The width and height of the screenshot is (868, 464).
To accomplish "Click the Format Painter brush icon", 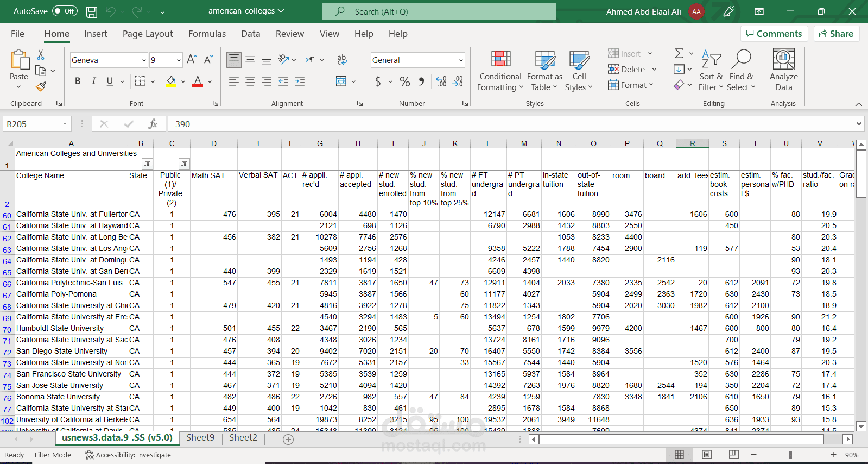I will point(41,86).
